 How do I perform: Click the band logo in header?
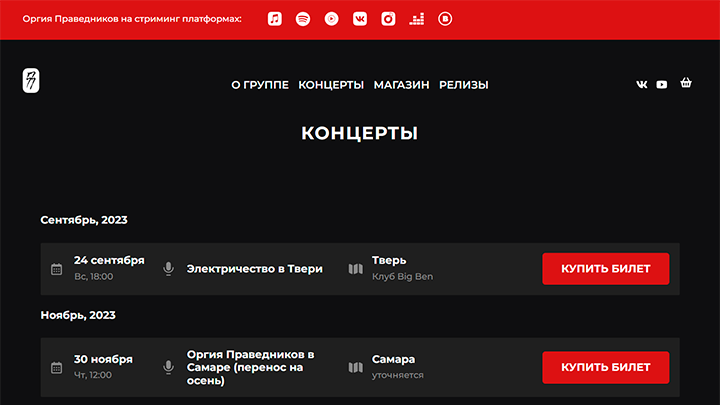pyautogui.click(x=31, y=80)
